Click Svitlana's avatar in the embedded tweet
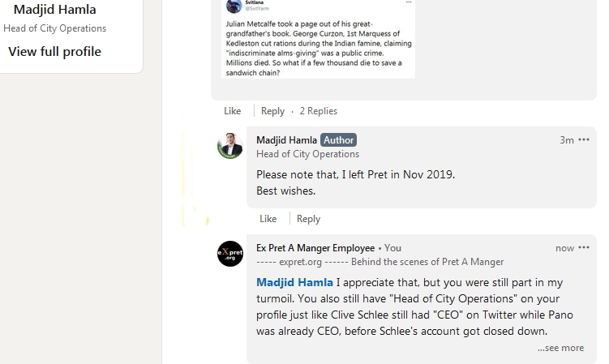 233,5
